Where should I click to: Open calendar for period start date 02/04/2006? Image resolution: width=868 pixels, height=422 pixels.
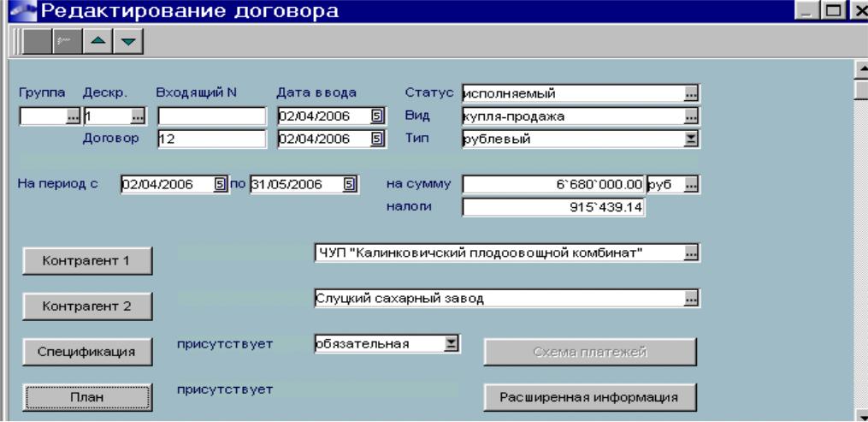coord(220,184)
